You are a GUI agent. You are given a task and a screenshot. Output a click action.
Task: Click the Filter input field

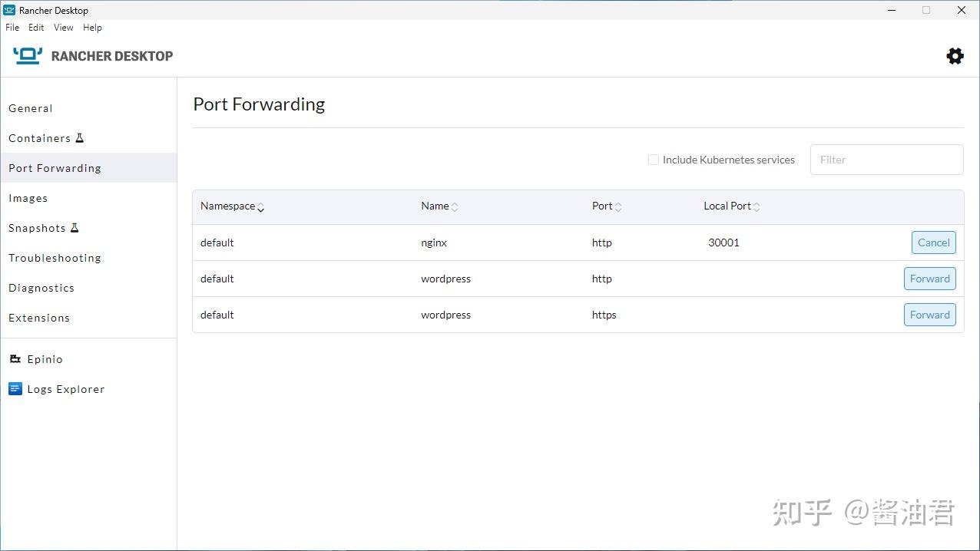[x=886, y=160]
